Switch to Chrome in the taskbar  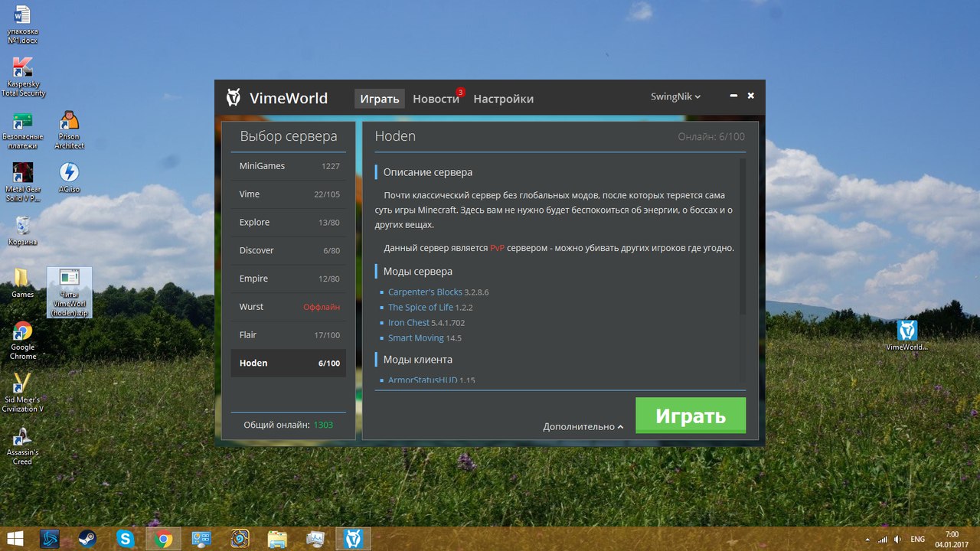[x=162, y=539]
